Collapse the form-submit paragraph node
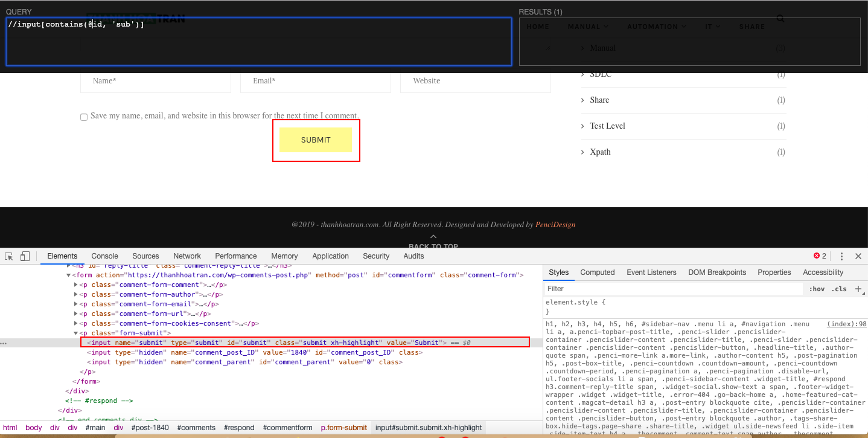 point(76,333)
